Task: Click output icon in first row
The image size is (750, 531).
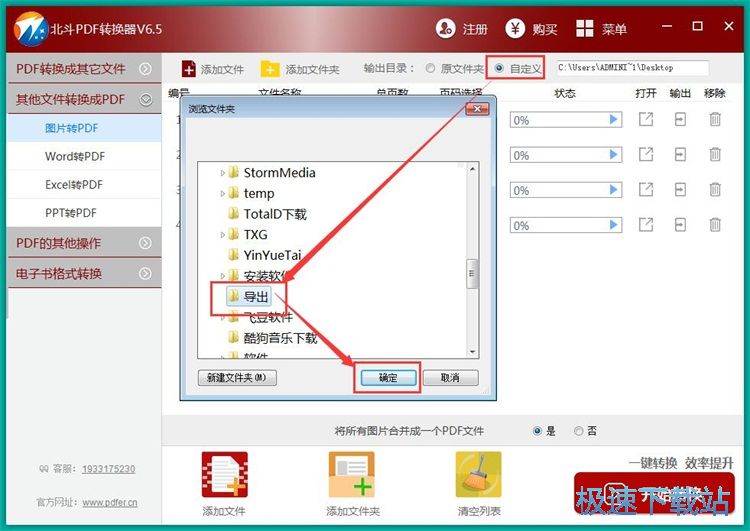Action: click(680, 119)
